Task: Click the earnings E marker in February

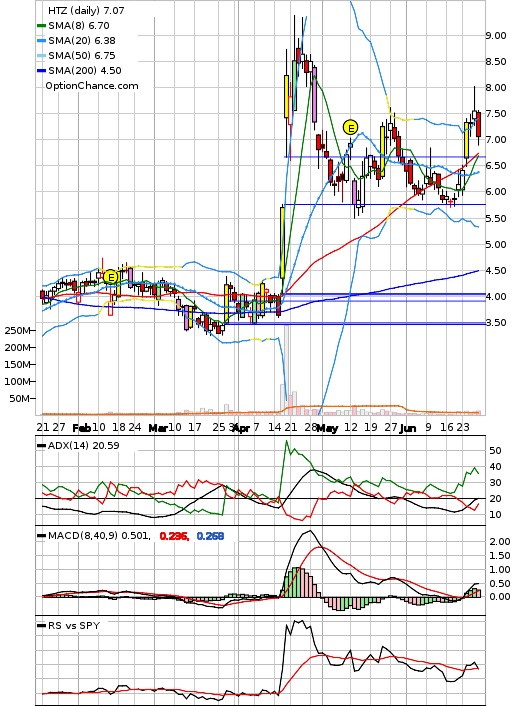Action: tap(110, 277)
